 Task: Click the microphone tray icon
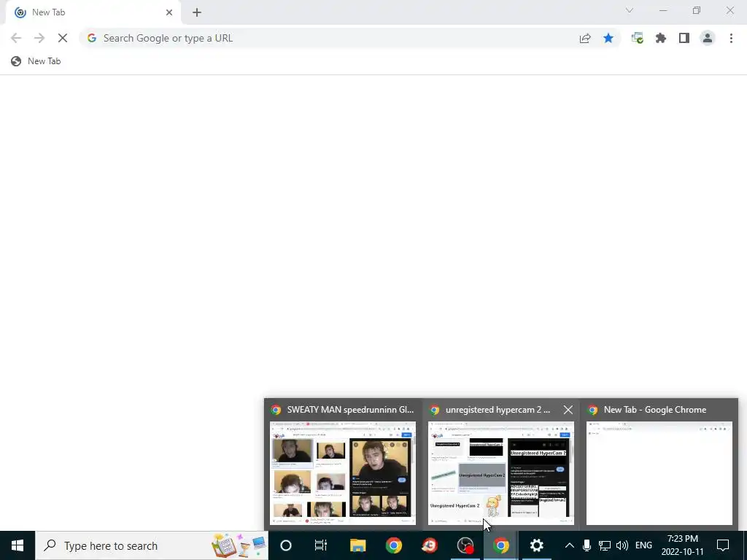(587, 545)
